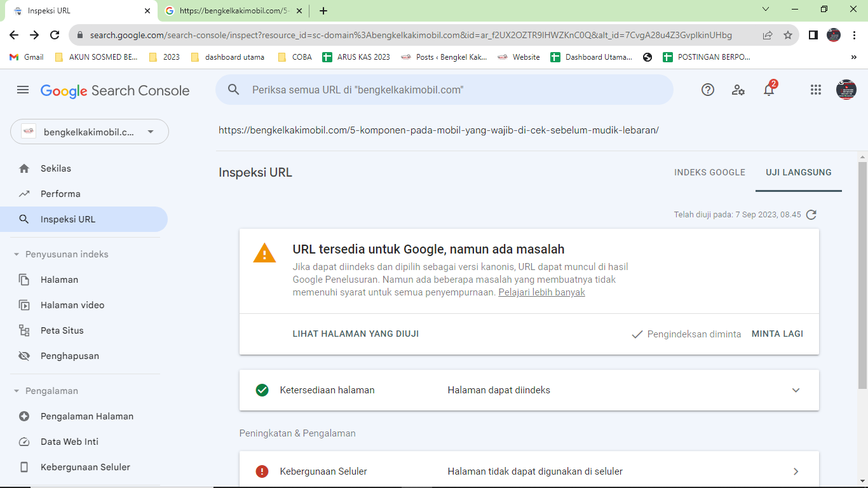Close the Inspeksi URL browser tab
Viewport: 868px width, 488px height.
click(x=147, y=11)
